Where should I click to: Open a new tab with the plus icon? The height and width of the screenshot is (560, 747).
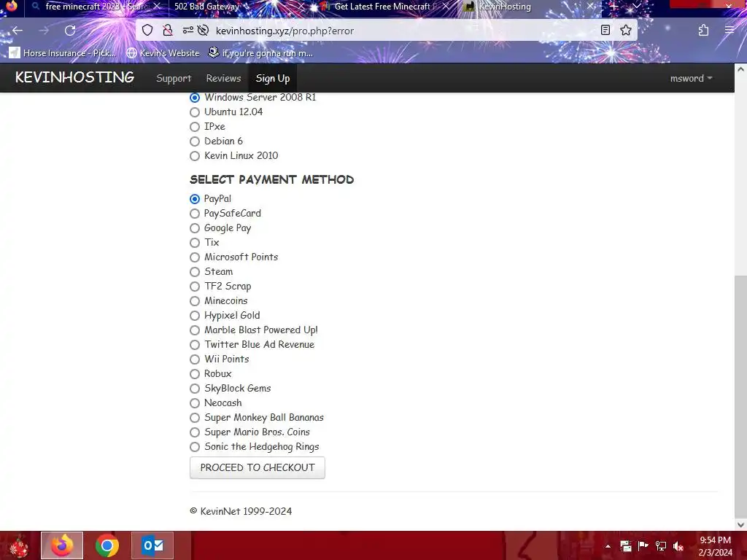click(x=614, y=7)
